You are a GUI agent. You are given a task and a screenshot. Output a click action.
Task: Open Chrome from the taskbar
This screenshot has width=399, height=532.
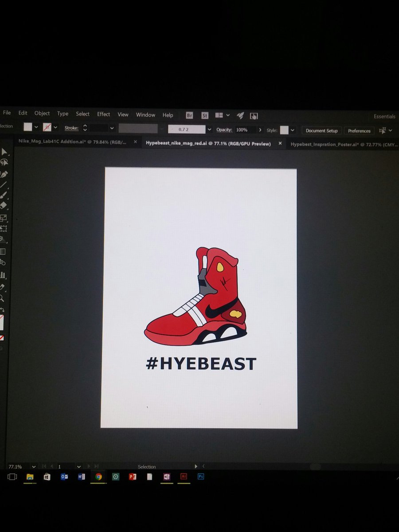98,477
